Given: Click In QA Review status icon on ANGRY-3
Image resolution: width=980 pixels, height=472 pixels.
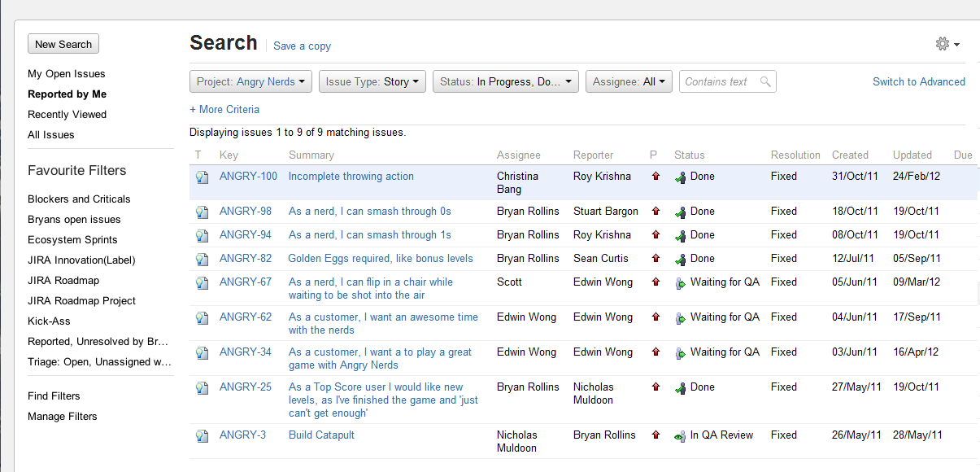Looking at the screenshot, I should 681,436.
